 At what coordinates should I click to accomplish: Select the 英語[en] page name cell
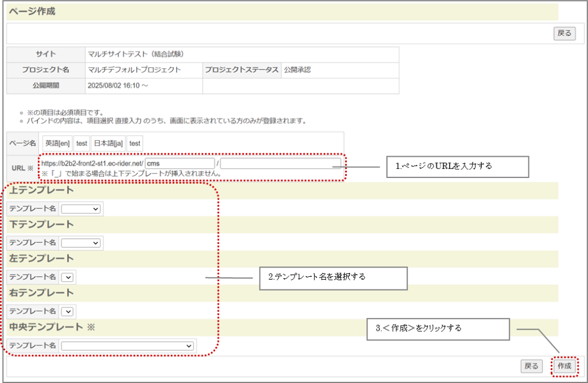[56, 143]
